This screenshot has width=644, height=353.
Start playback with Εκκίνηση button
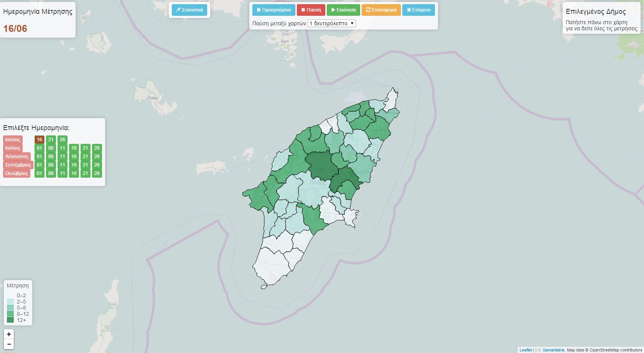click(x=343, y=10)
